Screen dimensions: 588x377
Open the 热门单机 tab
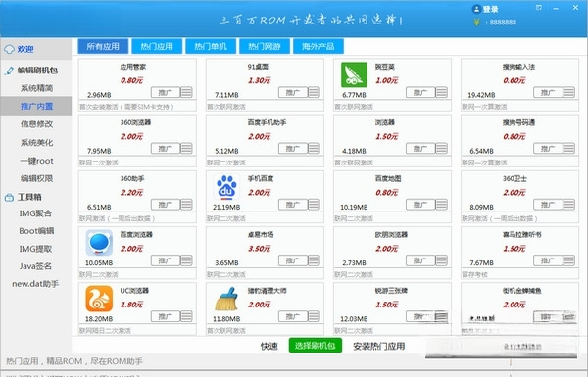[211, 46]
